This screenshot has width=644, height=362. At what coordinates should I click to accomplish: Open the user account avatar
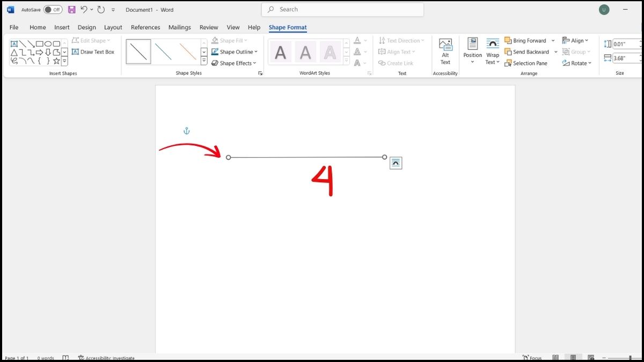(x=604, y=10)
